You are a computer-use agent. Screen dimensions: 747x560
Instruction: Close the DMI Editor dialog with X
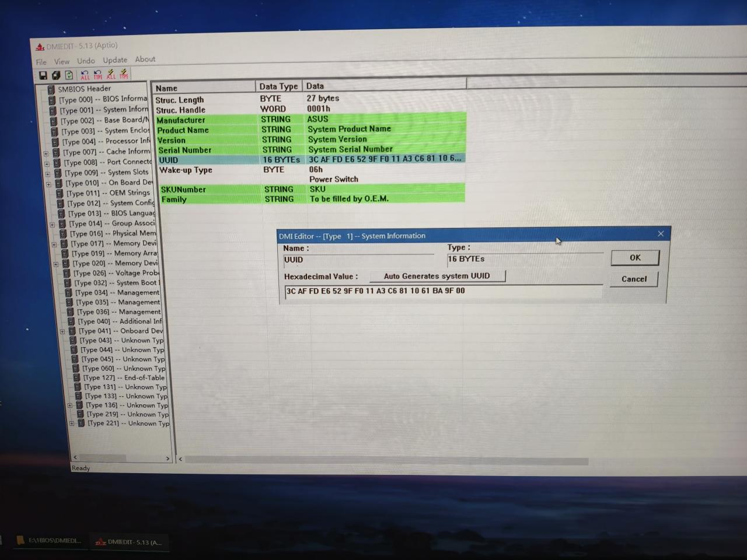[x=661, y=233]
